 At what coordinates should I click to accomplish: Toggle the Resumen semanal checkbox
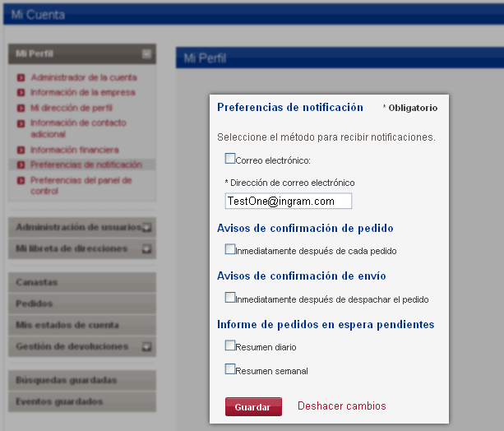230,369
